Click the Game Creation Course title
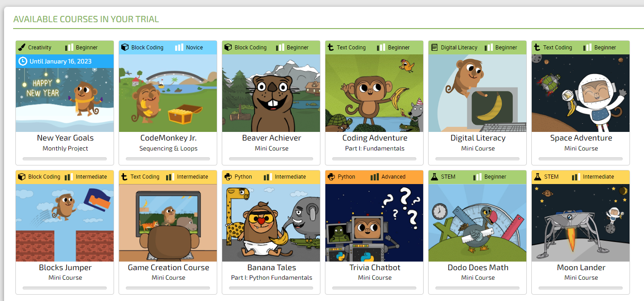This screenshot has width=644, height=301. coord(168,267)
